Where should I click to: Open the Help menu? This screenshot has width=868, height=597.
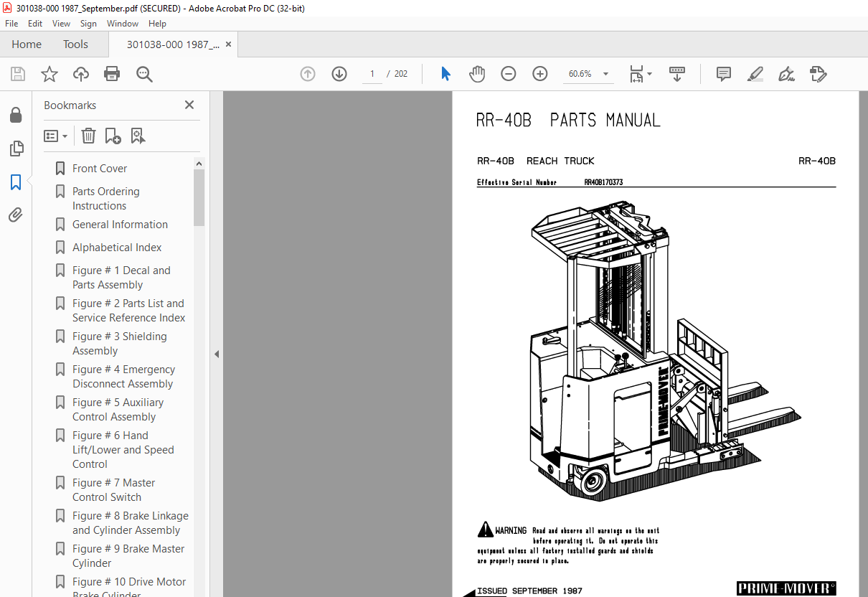157,24
